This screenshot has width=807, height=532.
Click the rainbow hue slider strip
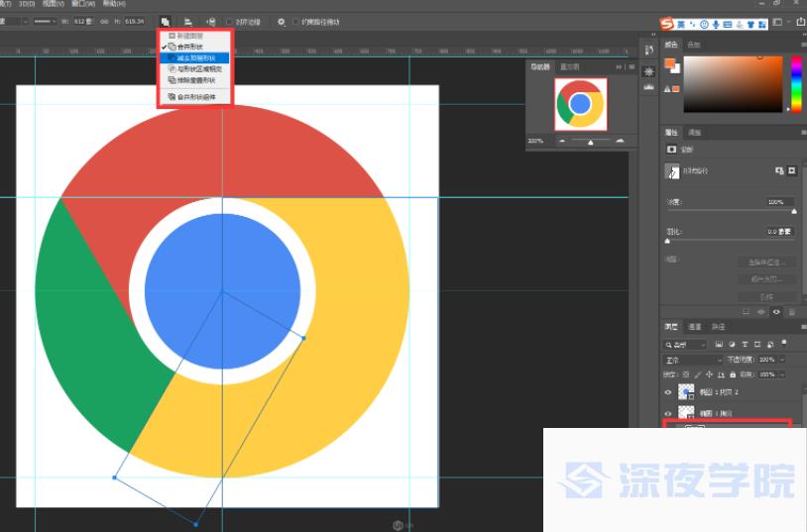796,83
